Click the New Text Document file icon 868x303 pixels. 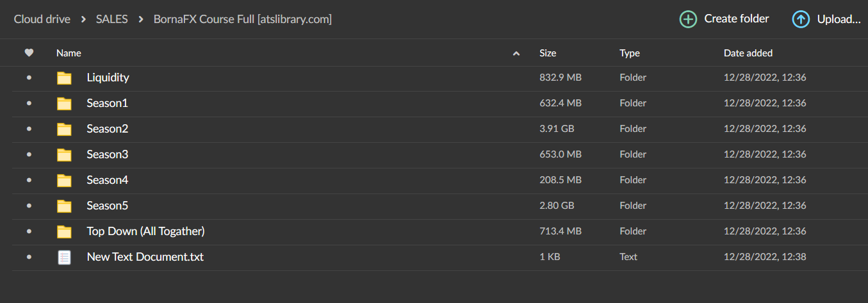(x=64, y=258)
